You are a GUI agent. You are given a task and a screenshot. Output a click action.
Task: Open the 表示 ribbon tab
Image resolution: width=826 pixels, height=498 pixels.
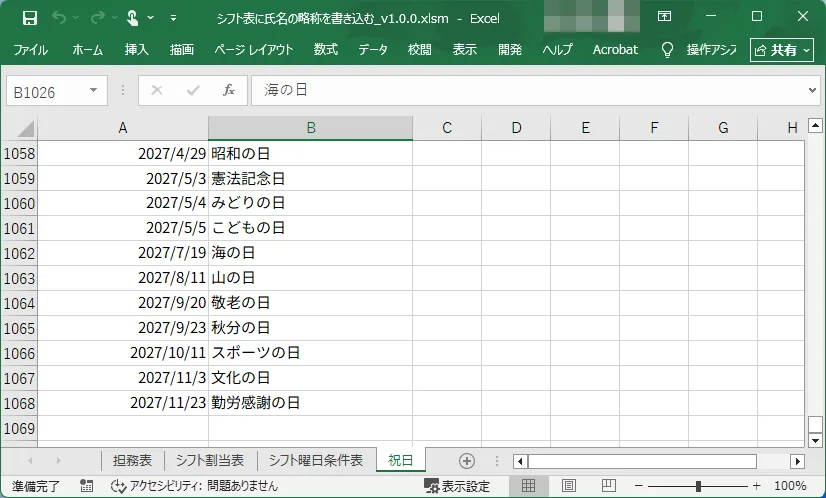pyautogui.click(x=465, y=50)
